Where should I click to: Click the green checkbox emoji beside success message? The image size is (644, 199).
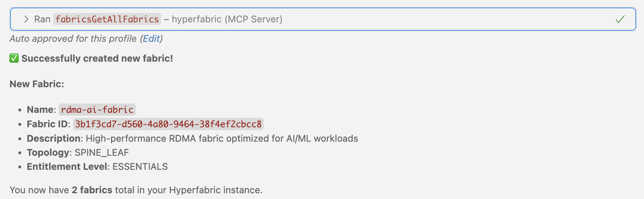click(14, 58)
